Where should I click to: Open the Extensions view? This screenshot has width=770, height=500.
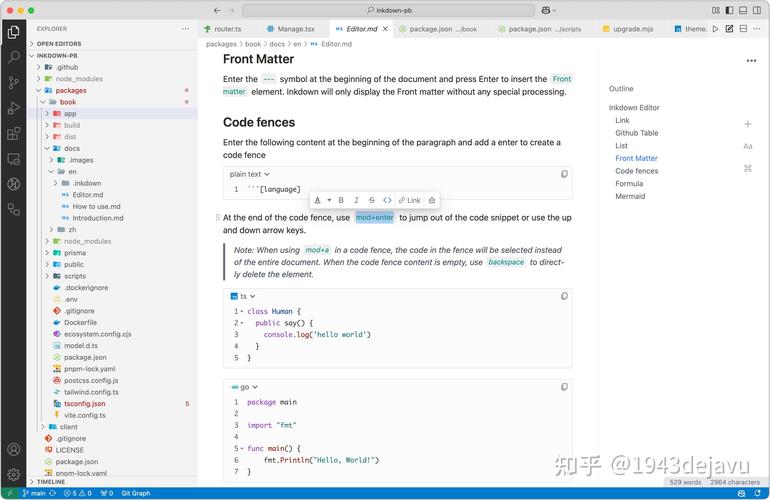(x=14, y=134)
